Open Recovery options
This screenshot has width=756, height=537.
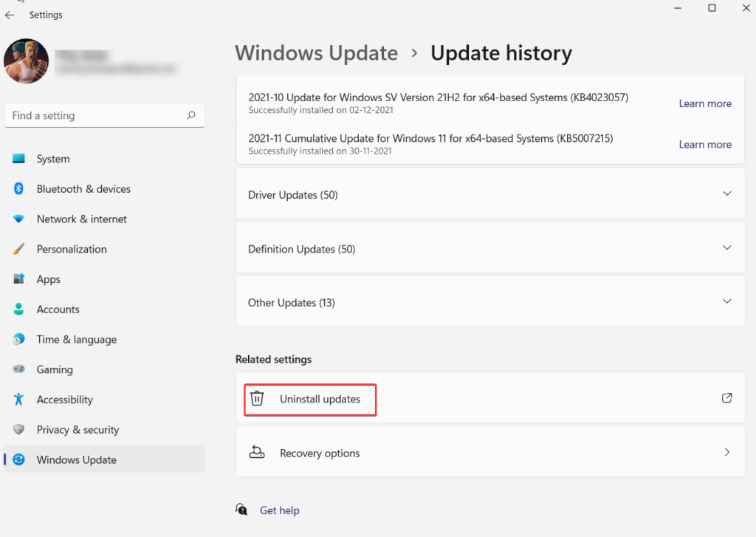pos(490,453)
